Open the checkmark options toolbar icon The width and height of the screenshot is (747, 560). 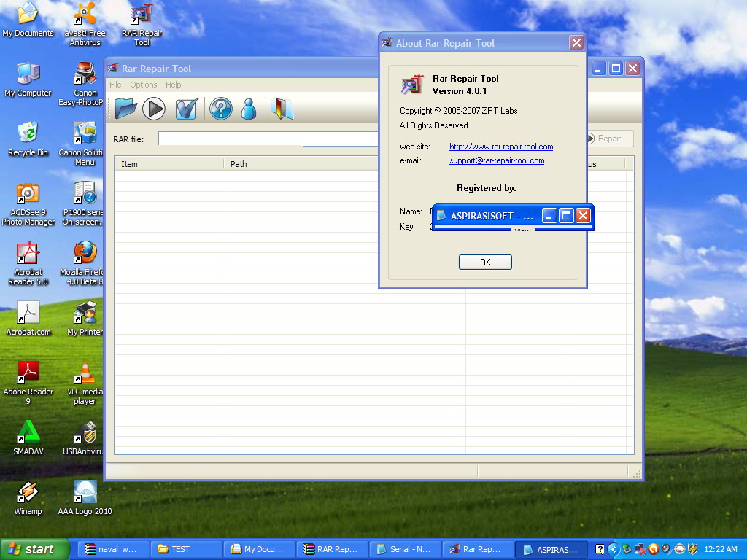[x=186, y=109]
